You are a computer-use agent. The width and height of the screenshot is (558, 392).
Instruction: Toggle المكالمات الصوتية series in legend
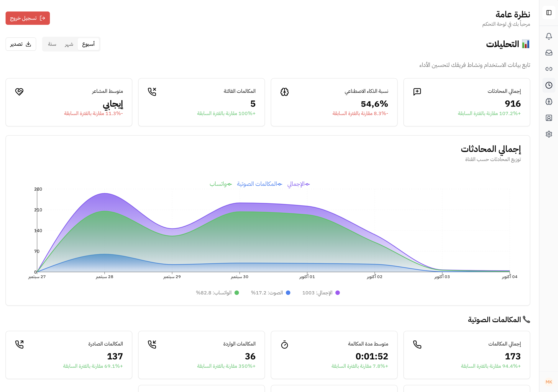click(x=259, y=184)
